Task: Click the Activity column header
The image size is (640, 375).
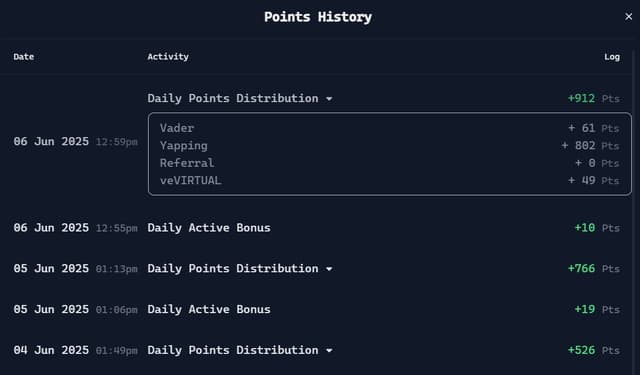Action: click(x=168, y=57)
